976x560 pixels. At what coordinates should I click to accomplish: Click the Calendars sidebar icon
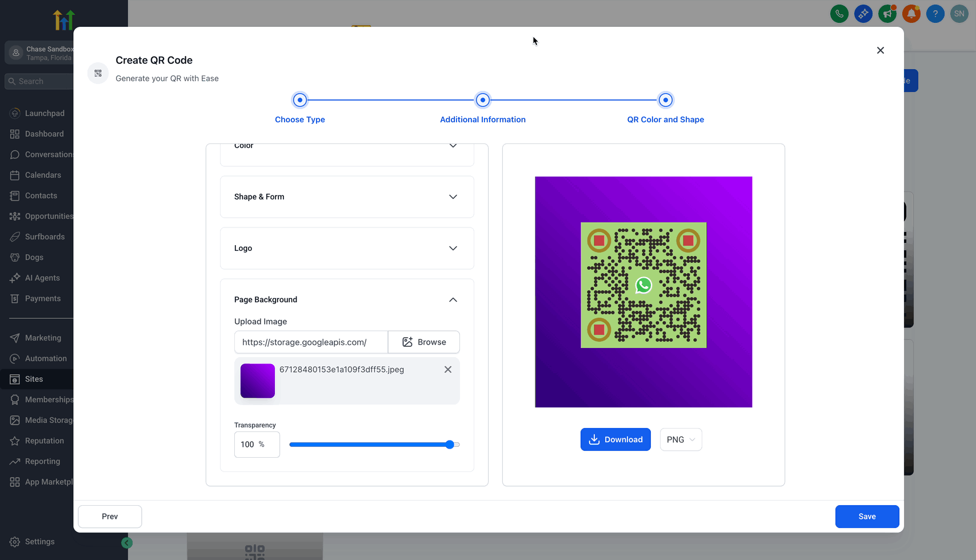pos(15,175)
